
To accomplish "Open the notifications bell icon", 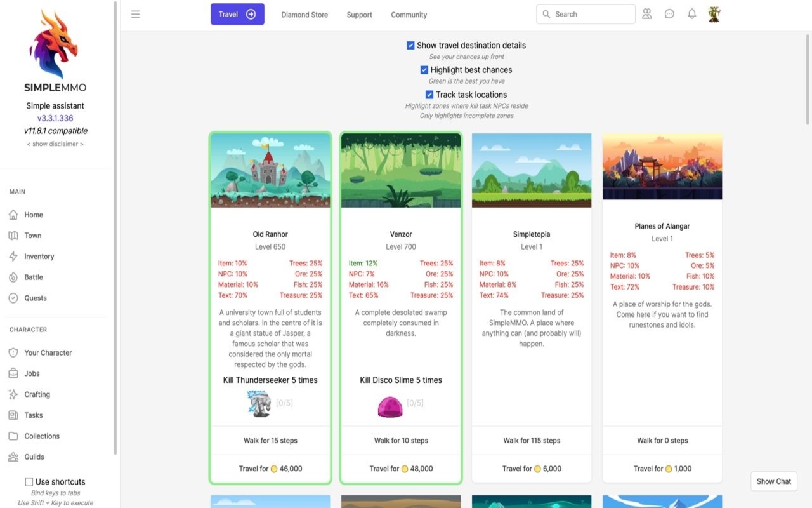I will pyautogui.click(x=692, y=14).
